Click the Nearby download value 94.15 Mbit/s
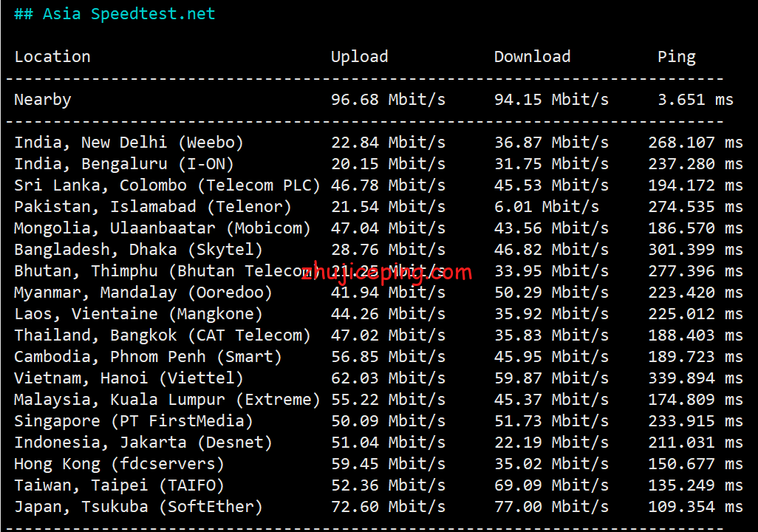 pos(551,100)
